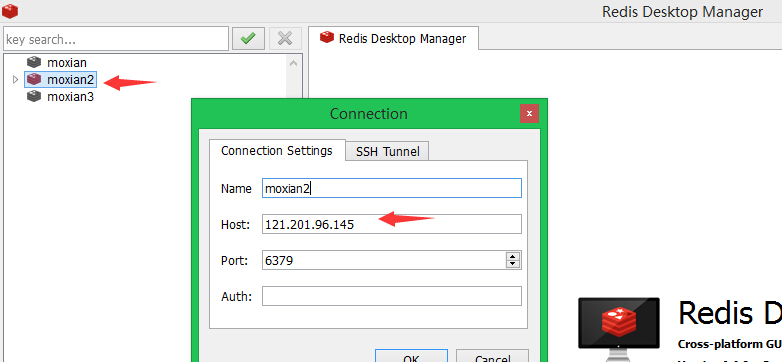782x362 pixels.
Task: Switch to the SSH Tunnel tab
Action: (x=388, y=152)
